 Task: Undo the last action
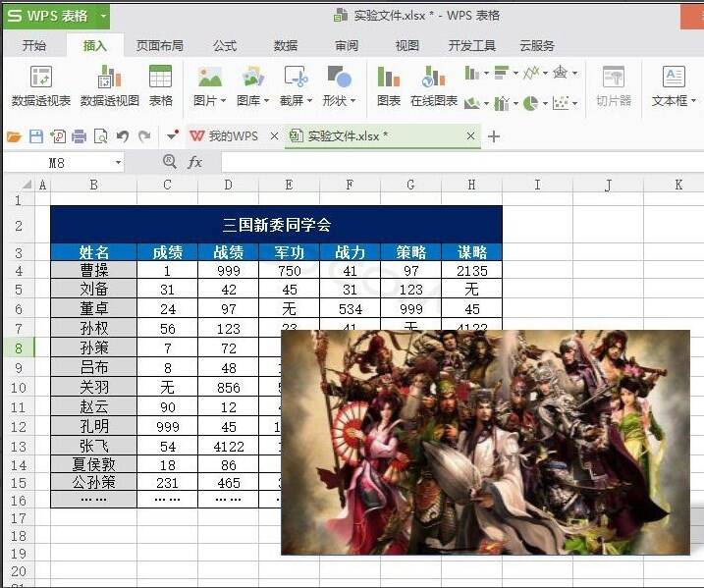(x=122, y=136)
